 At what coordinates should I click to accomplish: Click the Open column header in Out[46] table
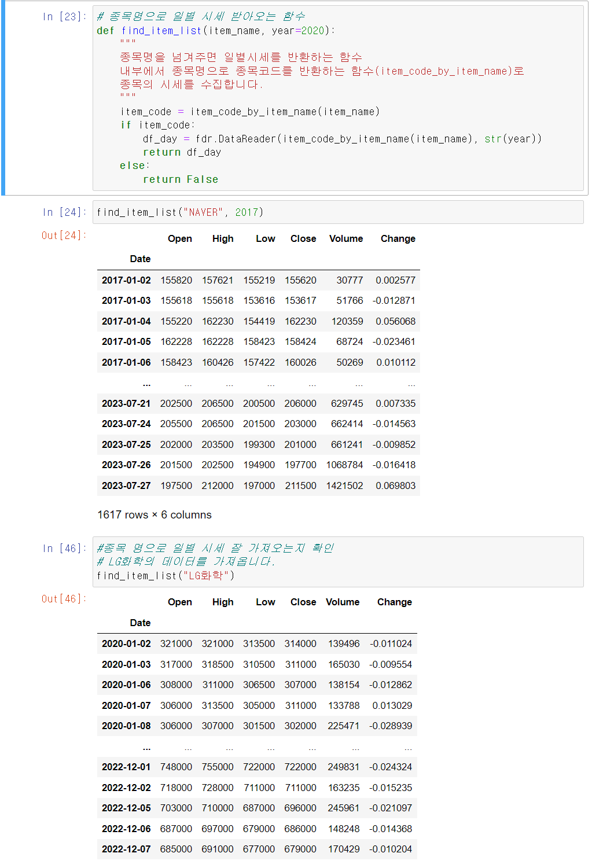pyautogui.click(x=180, y=602)
